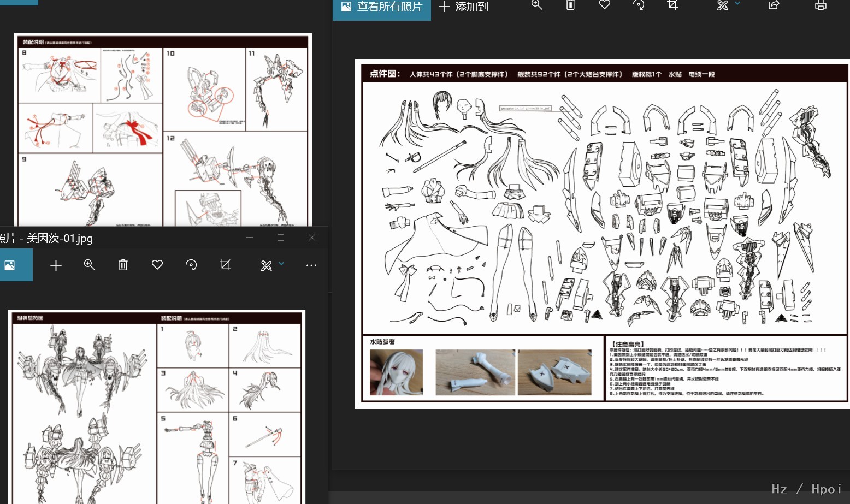Expand edit dropdown chevron in 美因茨-01.jpg window
850x504 pixels.
click(x=281, y=264)
